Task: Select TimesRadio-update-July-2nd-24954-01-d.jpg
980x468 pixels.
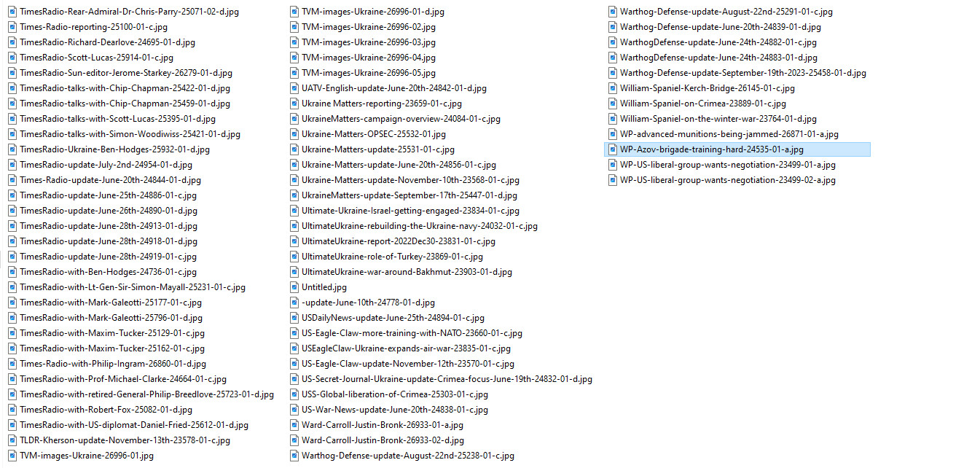Action: (x=106, y=165)
